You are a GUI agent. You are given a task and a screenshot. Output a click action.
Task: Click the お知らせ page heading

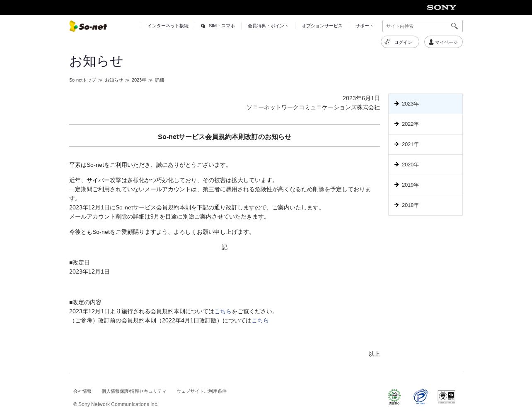(96, 61)
